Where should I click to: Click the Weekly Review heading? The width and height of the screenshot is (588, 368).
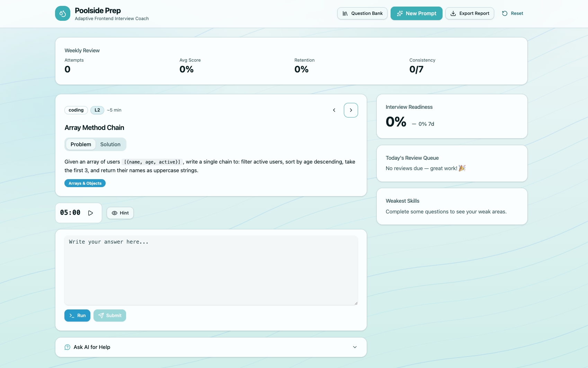pyautogui.click(x=82, y=51)
